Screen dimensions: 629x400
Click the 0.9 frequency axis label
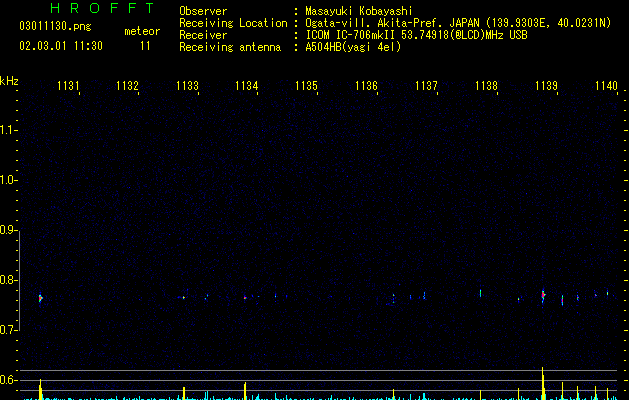7,230
